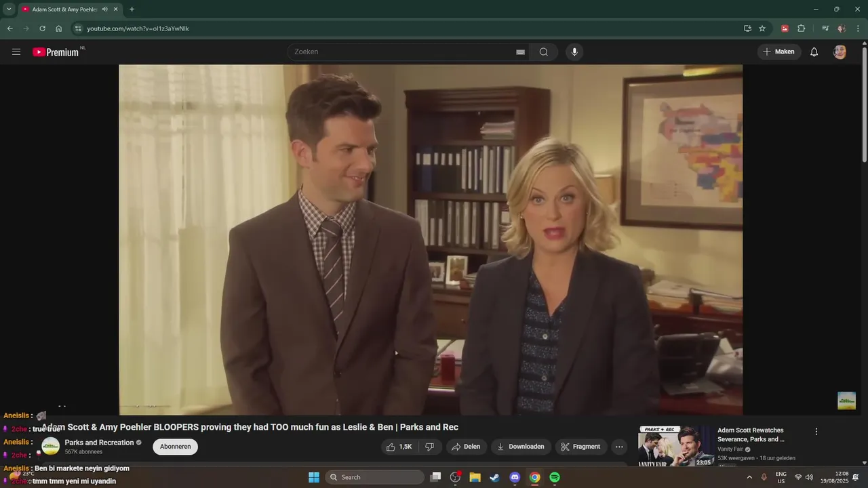The image size is (868, 488).
Task: Click the Windows notification icon in tray
Action: [856, 477]
